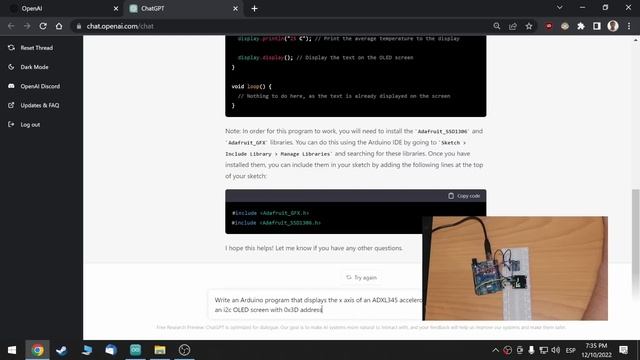
Task: Open the Extensions puzzle icon
Action: pos(581,26)
